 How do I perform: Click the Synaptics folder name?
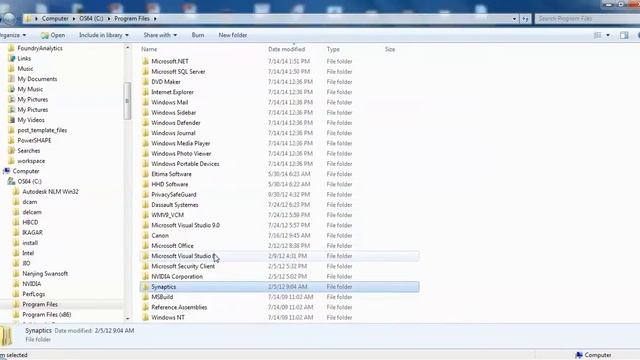pos(164,287)
